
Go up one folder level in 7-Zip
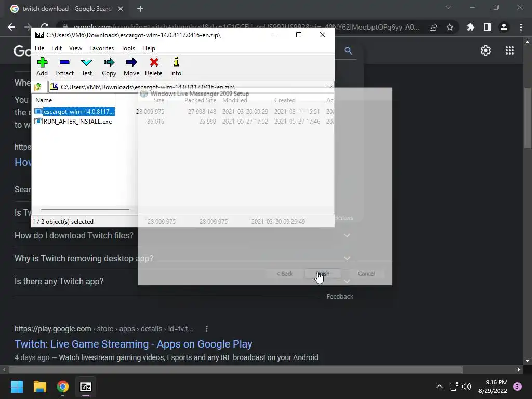[38, 87]
